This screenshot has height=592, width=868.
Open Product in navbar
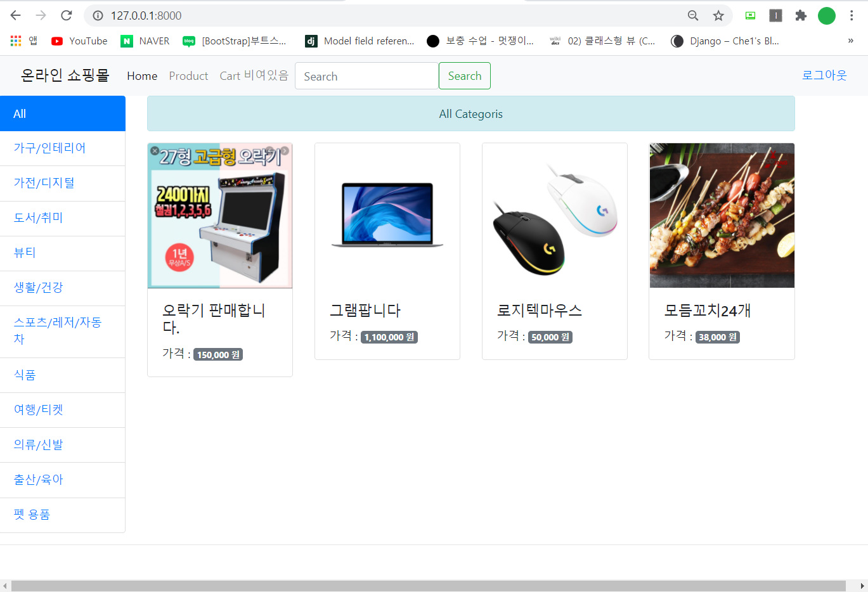pos(188,76)
